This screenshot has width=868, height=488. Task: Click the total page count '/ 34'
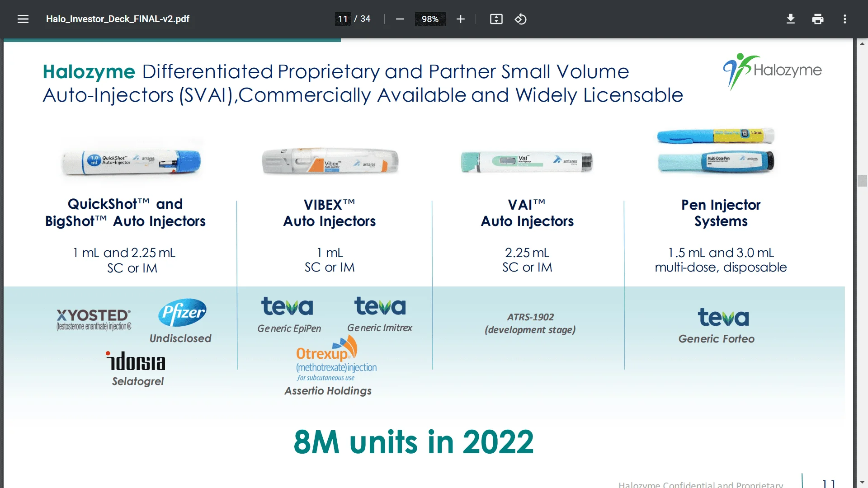pos(363,19)
